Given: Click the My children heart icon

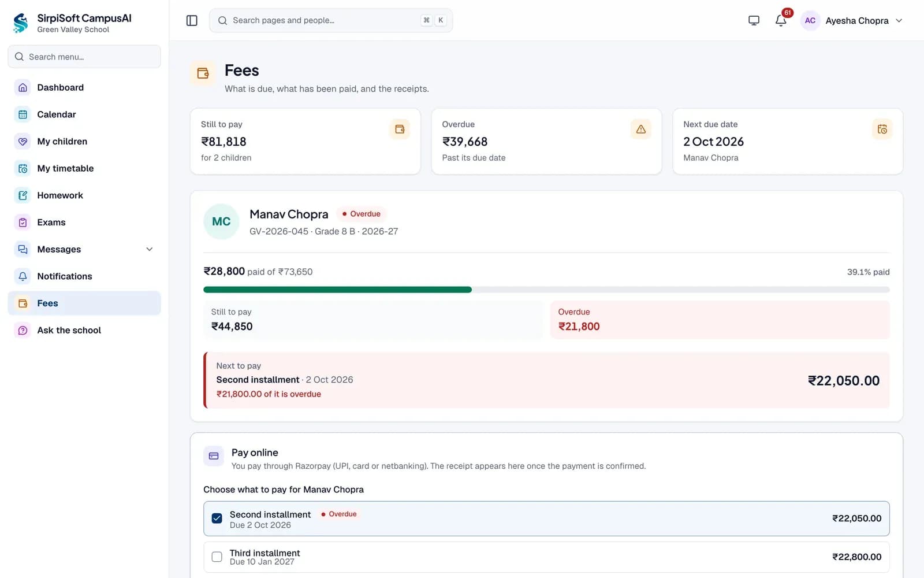Looking at the screenshot, I should [23, 142].
